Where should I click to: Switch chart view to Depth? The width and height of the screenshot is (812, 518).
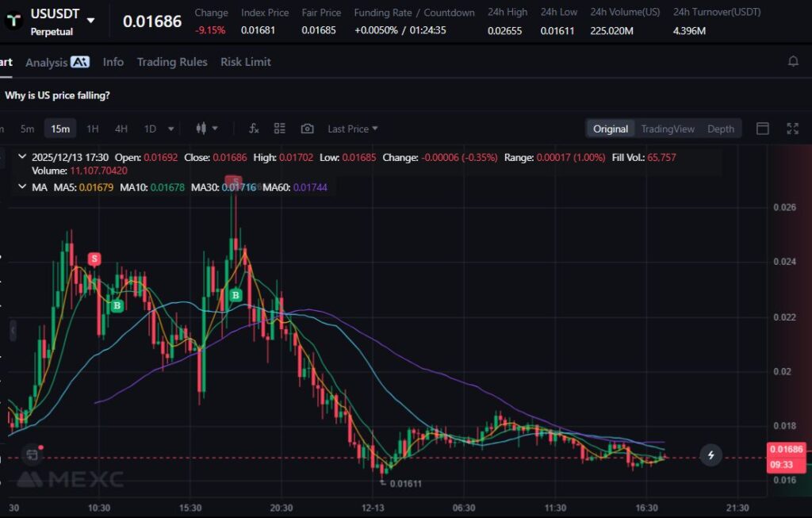pos(720,129)
